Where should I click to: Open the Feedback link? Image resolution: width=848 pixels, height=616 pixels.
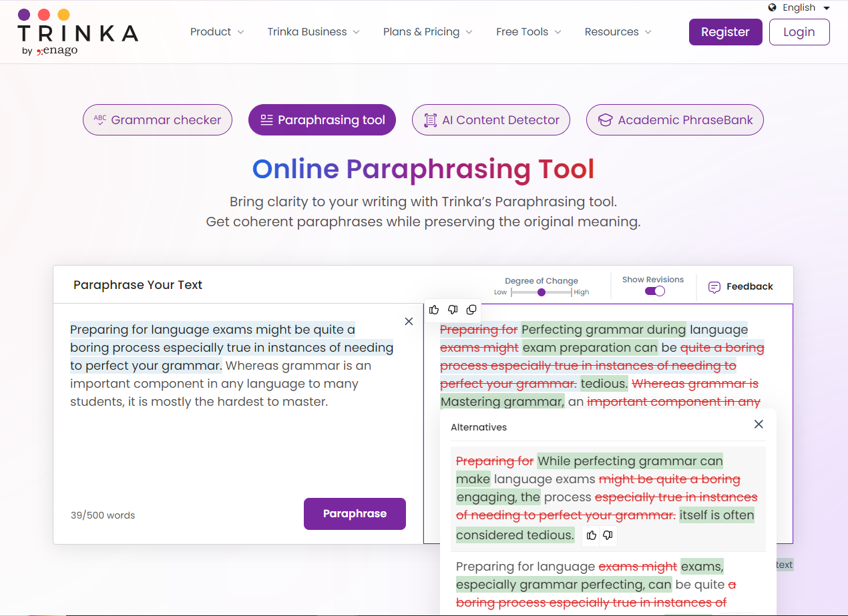740,286
